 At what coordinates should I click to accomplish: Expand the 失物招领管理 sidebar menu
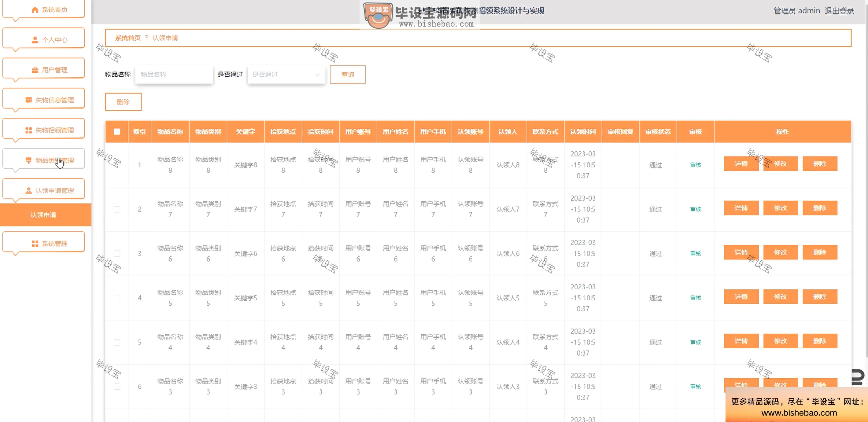43,129
